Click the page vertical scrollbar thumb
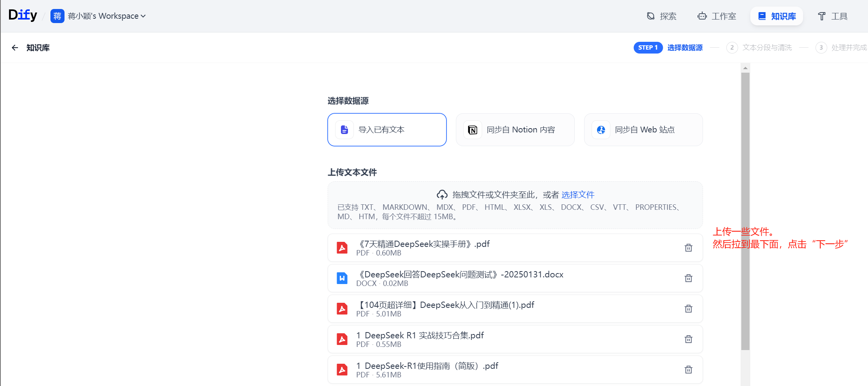 tap(745, 211)
